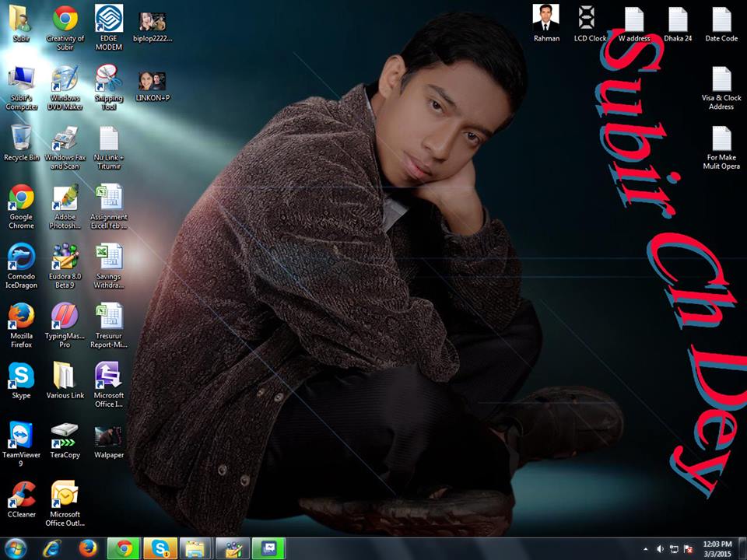Open the Nu Link + Titumir text file
Image resolution: width=747 pixels, height=560 pixels.
[109, 148]
